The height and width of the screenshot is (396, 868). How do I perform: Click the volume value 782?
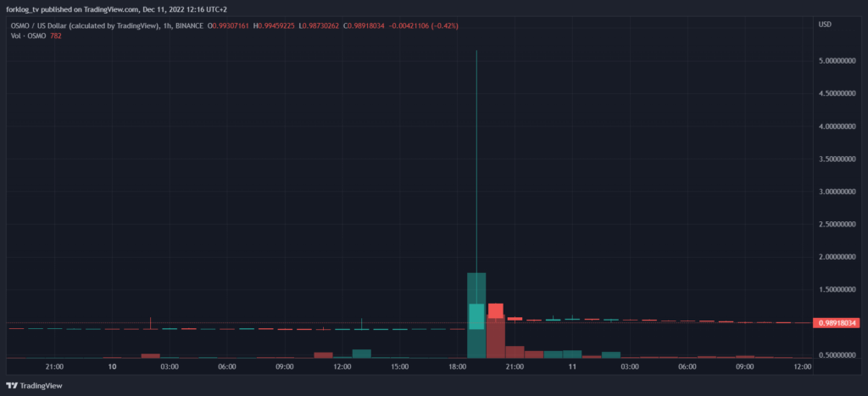tap(56, 36)
